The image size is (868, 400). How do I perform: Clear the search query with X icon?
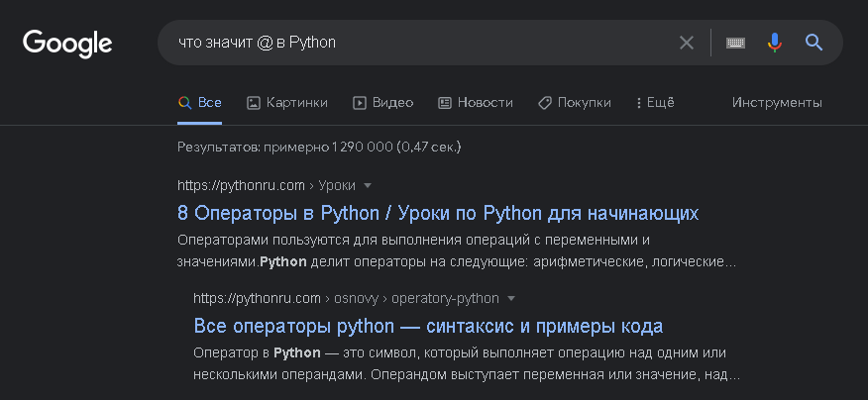(687, 43)
